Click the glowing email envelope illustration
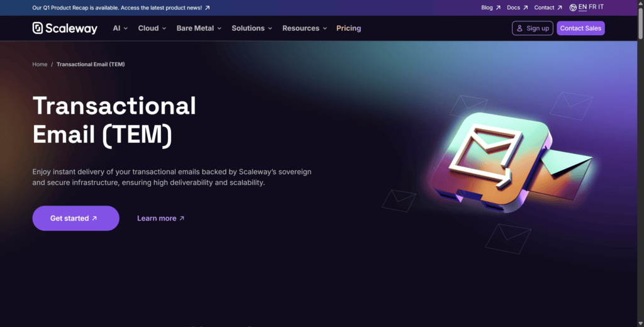This screenshot has height=327, width=644. point(511,162)
